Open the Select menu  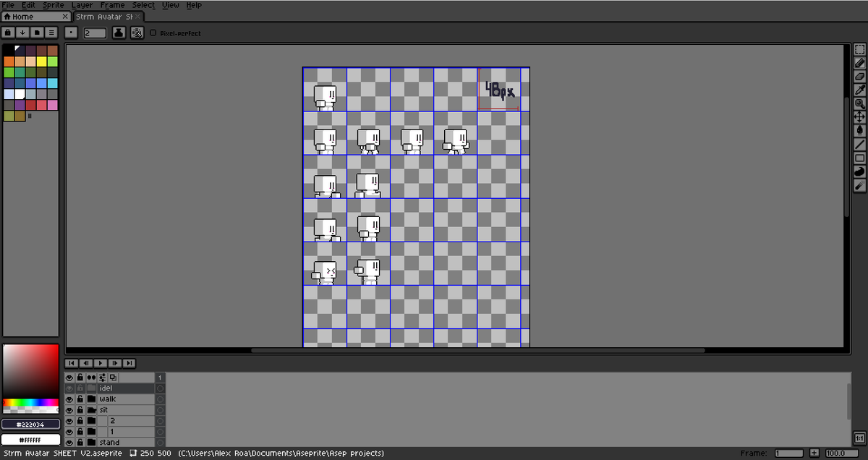point(143,5)
